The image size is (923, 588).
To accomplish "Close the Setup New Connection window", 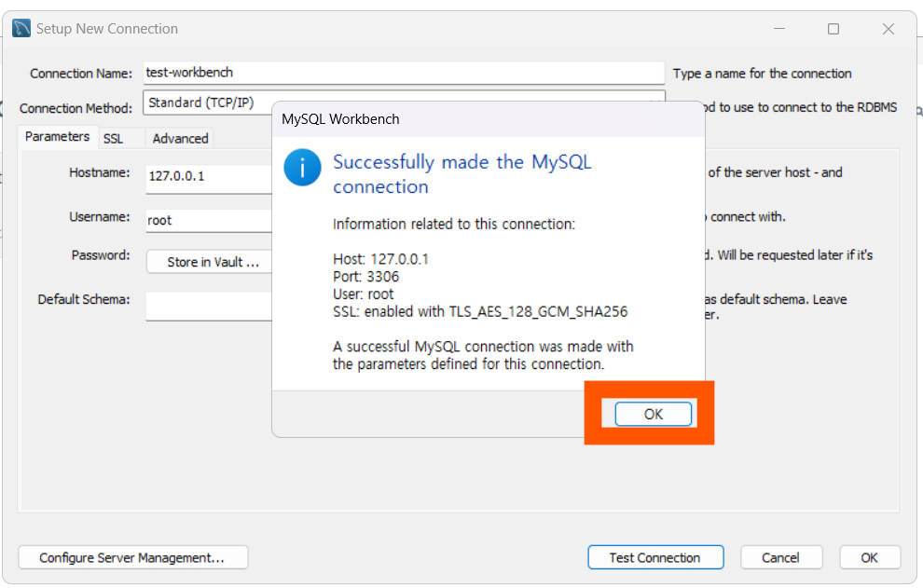I will click(889, 29).
